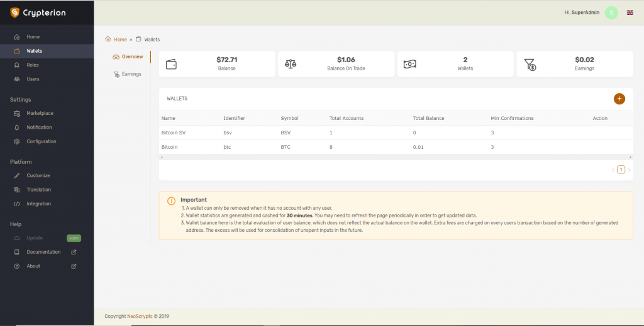This screenshot has width=644, height=326.
Task: Click the Balance On Trade scales icon
Action: pos(291,64)
